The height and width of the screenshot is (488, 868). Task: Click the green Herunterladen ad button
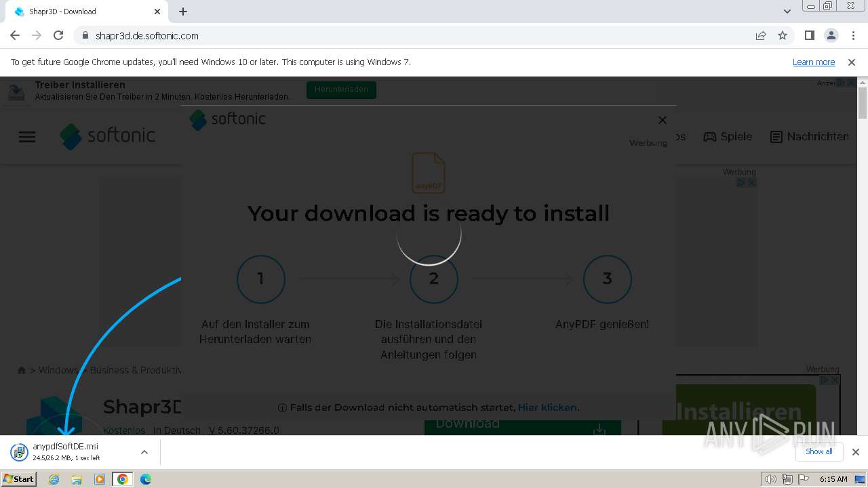coord(341,89)
